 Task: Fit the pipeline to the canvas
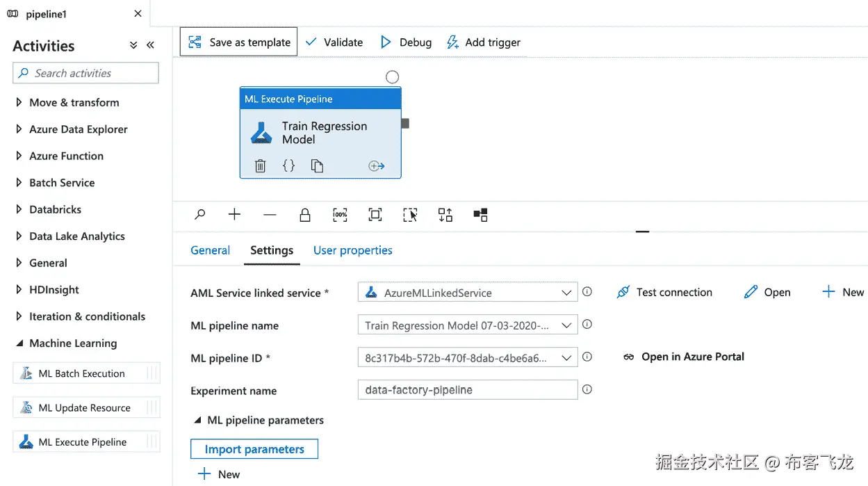pyautogui.click(x=375, y=215)
